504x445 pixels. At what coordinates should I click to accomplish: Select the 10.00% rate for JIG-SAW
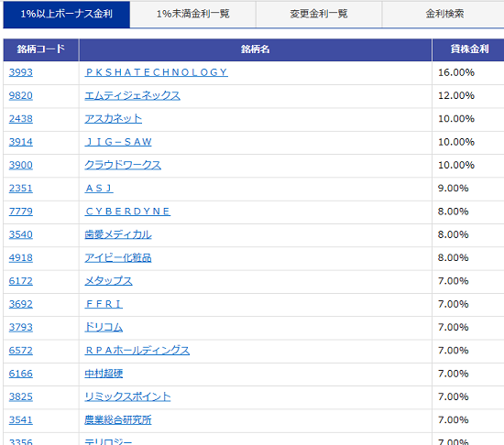point(456,142)
